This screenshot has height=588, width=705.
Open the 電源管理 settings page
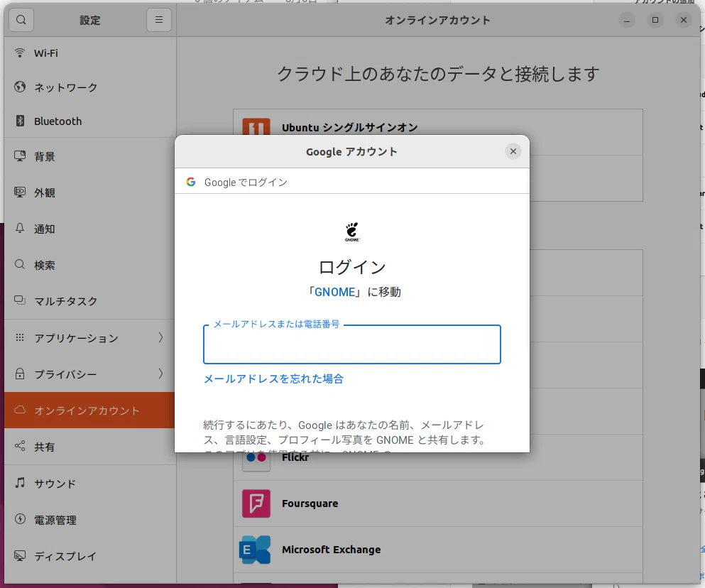point(90,520)
